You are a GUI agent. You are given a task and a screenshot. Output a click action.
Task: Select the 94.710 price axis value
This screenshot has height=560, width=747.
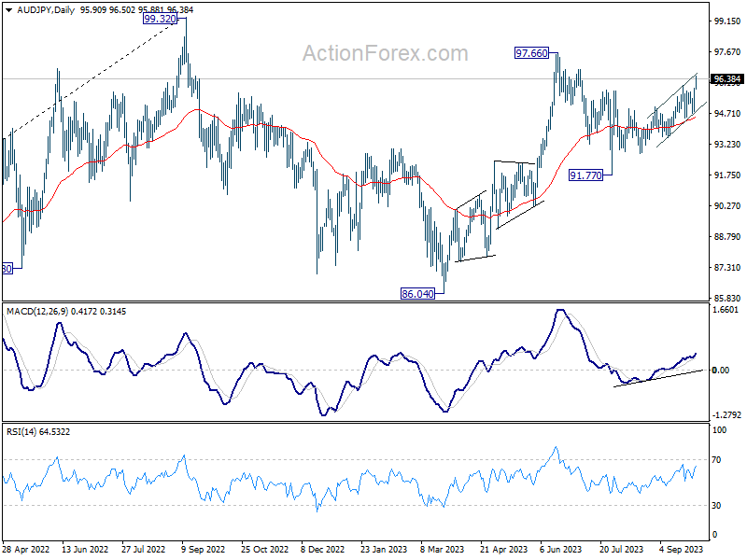tap(727, 113)
